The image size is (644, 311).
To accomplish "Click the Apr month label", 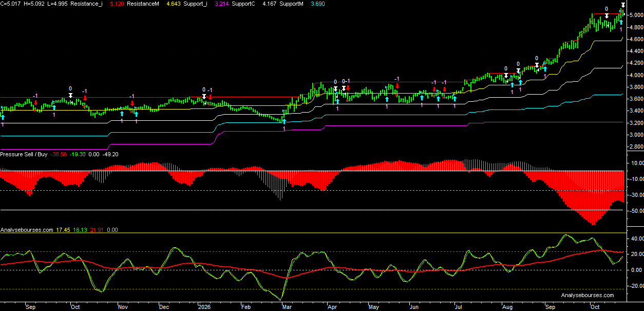I will 332,307.
